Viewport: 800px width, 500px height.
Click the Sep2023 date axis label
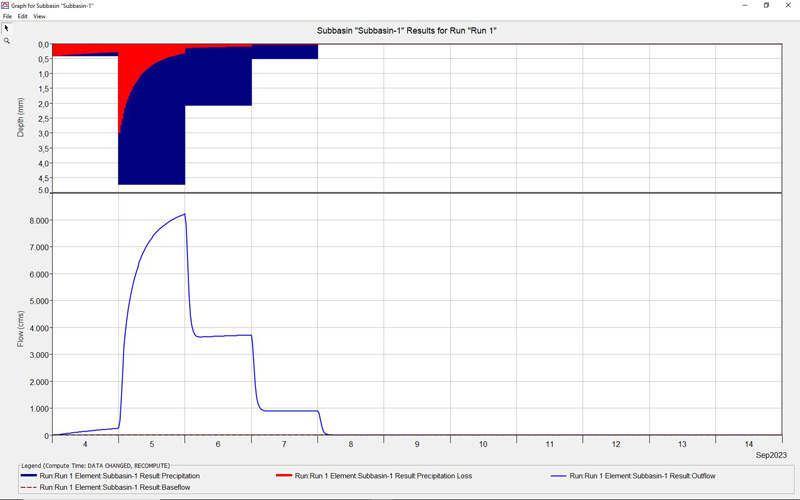point(768,454)
